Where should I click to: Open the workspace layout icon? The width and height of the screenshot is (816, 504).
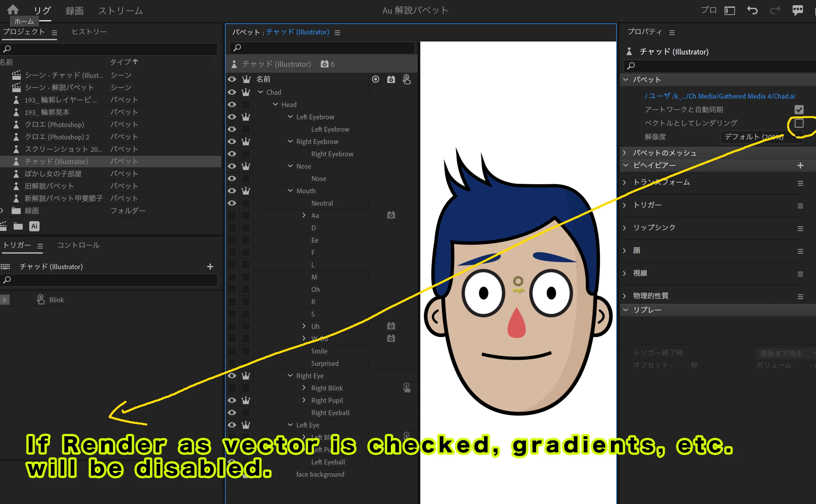click(x=730, y=11)
